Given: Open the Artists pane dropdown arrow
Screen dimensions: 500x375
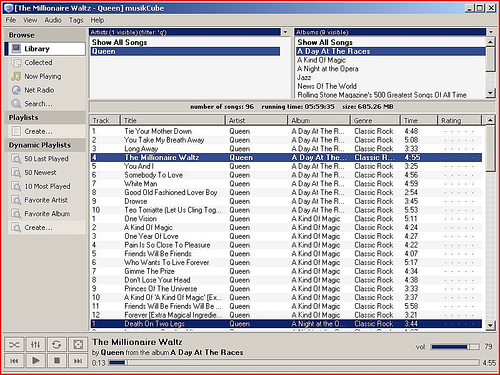Looking at the screenshot, I should click(286, 32).
